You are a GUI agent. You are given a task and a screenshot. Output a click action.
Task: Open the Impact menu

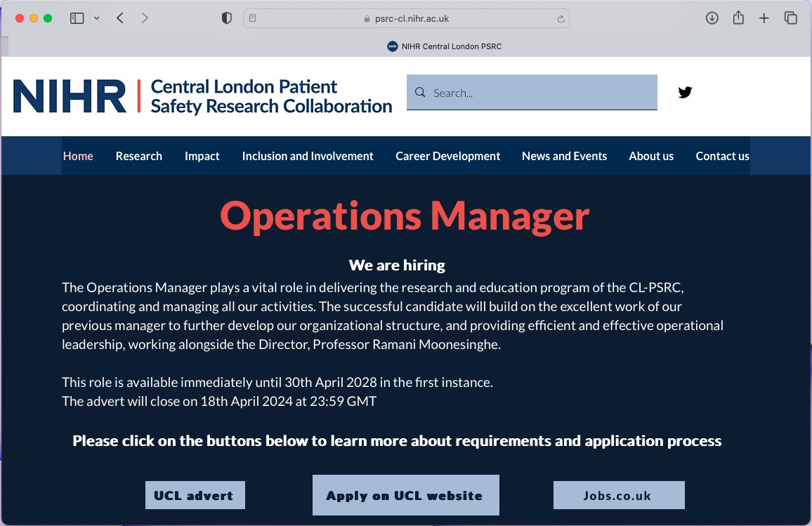tap(202, 156)
